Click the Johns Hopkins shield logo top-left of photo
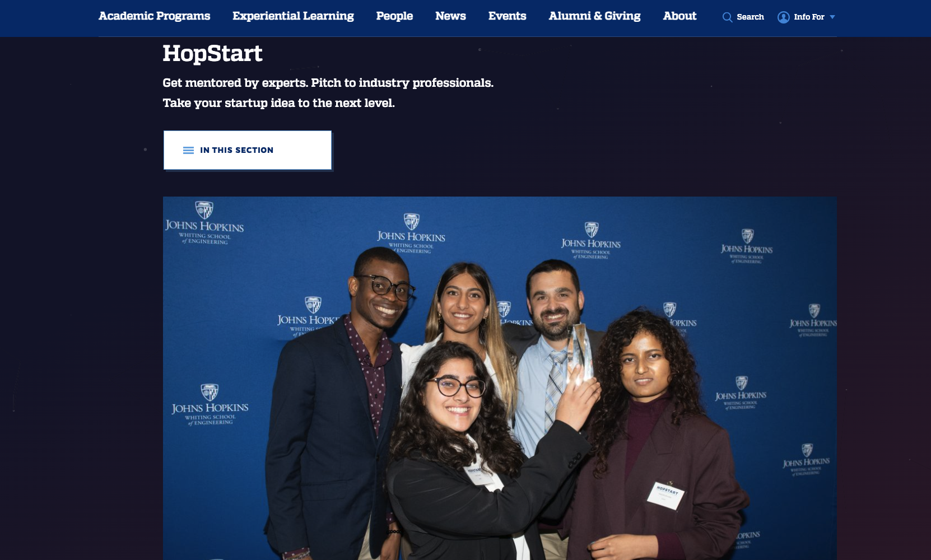Image resolution: width=931 pixels, height=560 pixels. click(204, 210)
